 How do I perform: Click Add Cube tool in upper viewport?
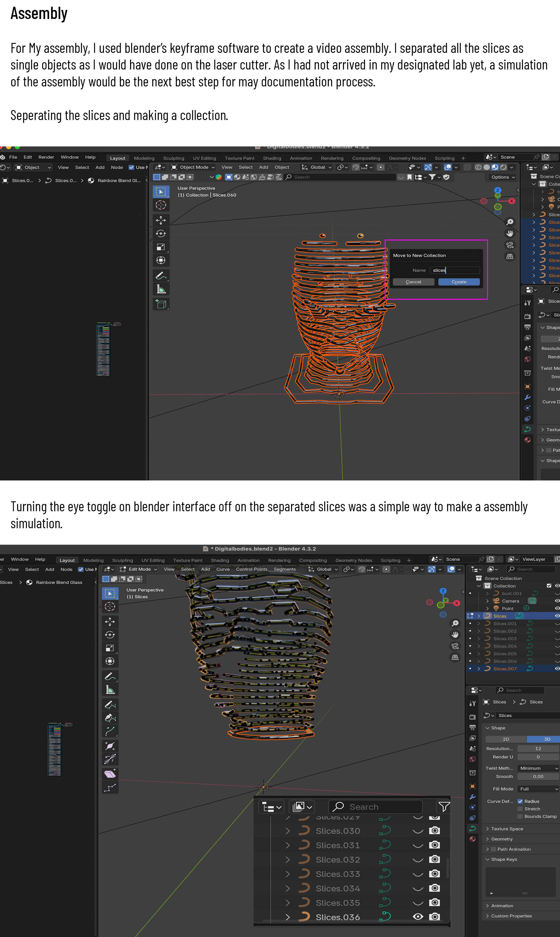(161, 304)
